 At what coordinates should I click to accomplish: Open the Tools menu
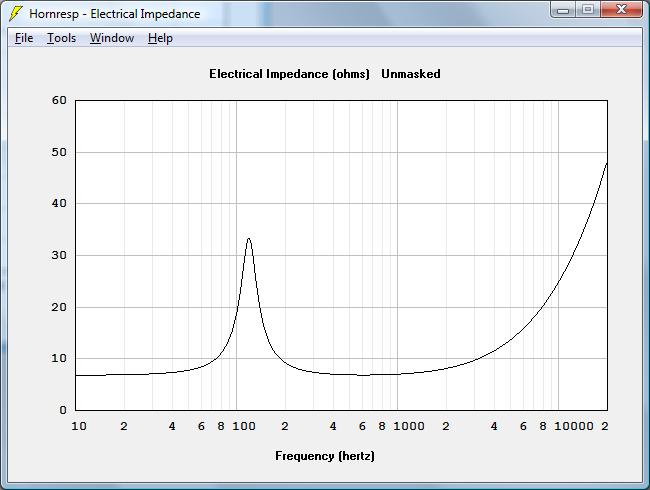pos(61,38)
